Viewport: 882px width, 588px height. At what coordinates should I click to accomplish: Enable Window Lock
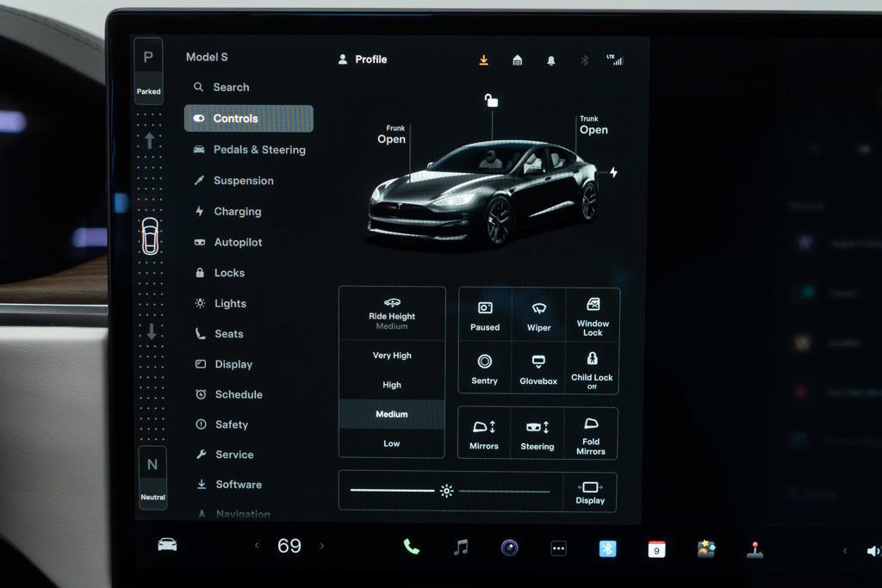(592, 313)
